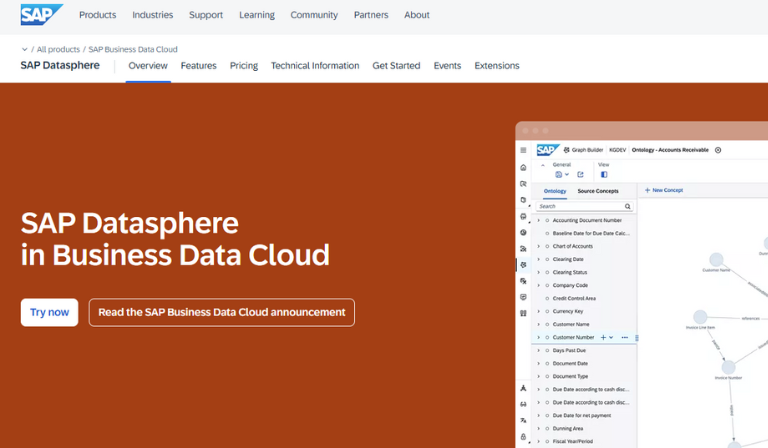This screenshot has height=448, width=768.
Task: Follow the SAP Business Data Cloud breadcrumb
Action: 133,49
